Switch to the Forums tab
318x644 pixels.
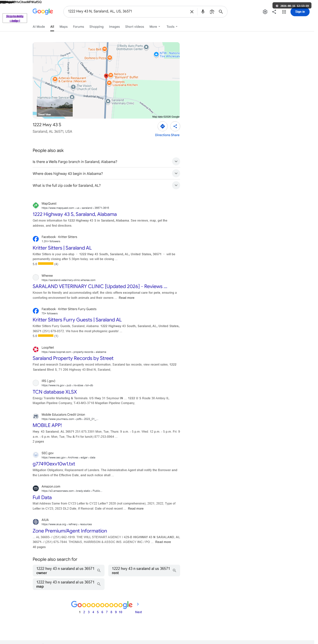coord(78,27)
